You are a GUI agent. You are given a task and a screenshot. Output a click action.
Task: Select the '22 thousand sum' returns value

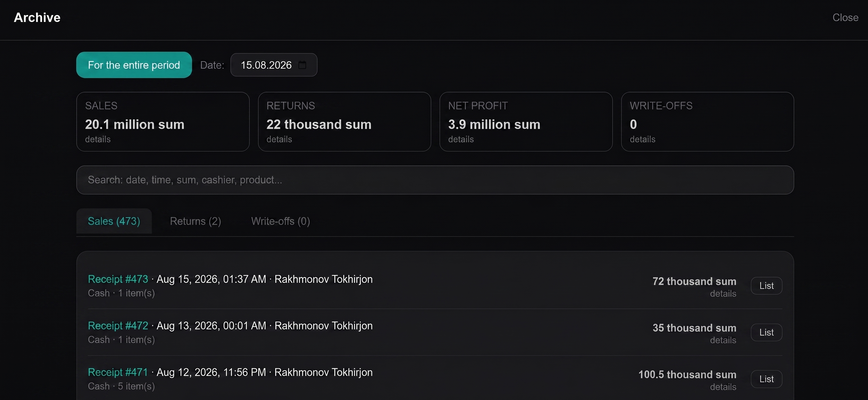pos(319,124)
